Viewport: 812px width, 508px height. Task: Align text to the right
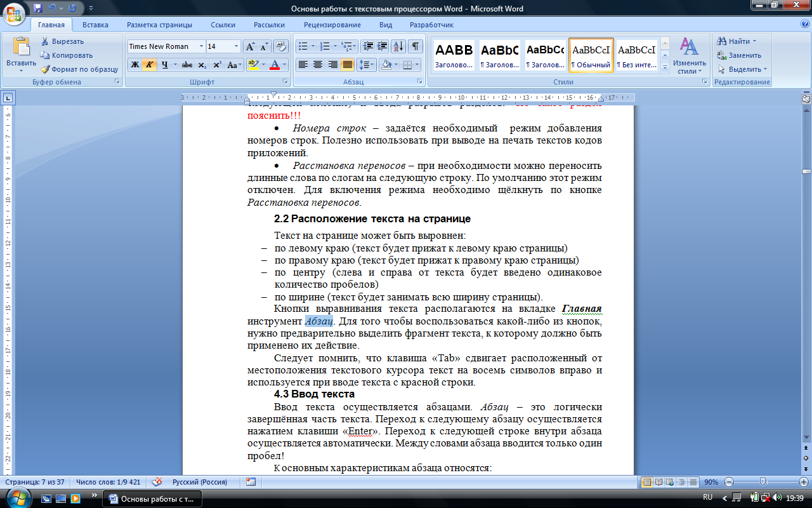coord(332,65)
